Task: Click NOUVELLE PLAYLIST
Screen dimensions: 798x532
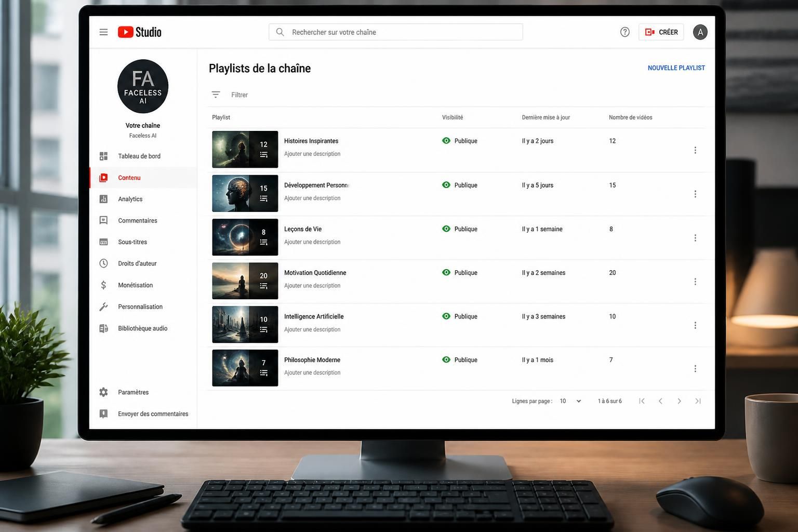Action: point(676,68)
